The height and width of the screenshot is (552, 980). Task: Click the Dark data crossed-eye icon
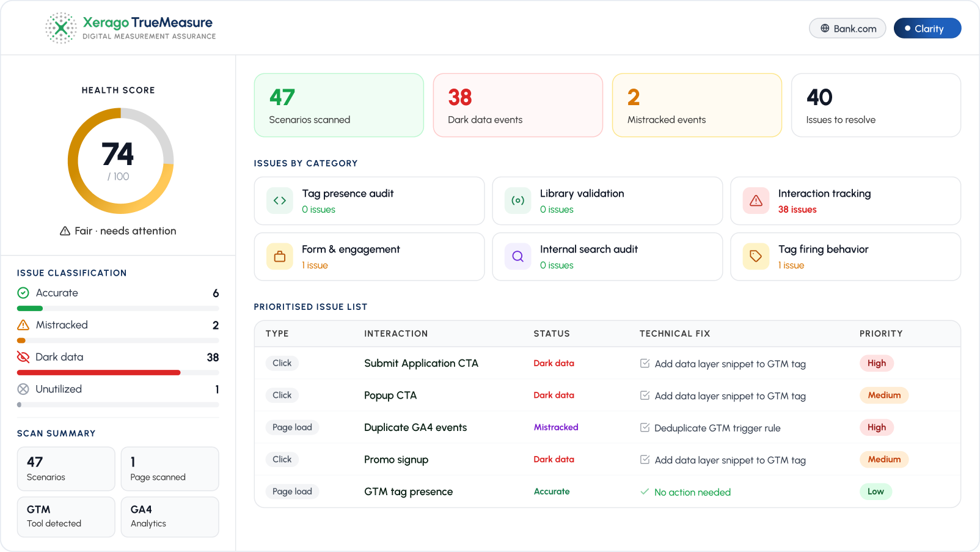[23, 357]
